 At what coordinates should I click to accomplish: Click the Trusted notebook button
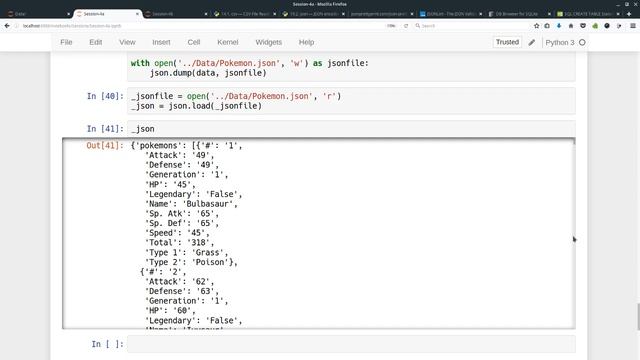pos(507,42)
